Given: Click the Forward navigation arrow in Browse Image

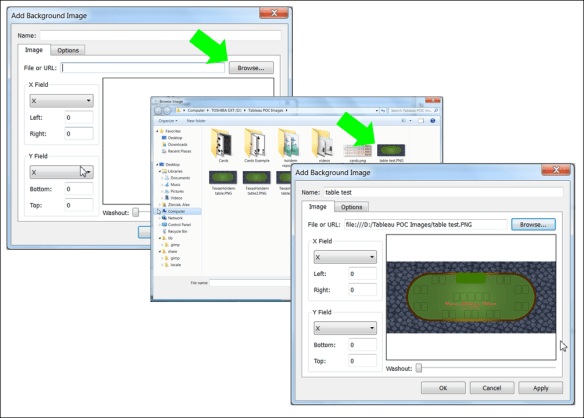Looking at the screenshot, I should pos(167,111).
